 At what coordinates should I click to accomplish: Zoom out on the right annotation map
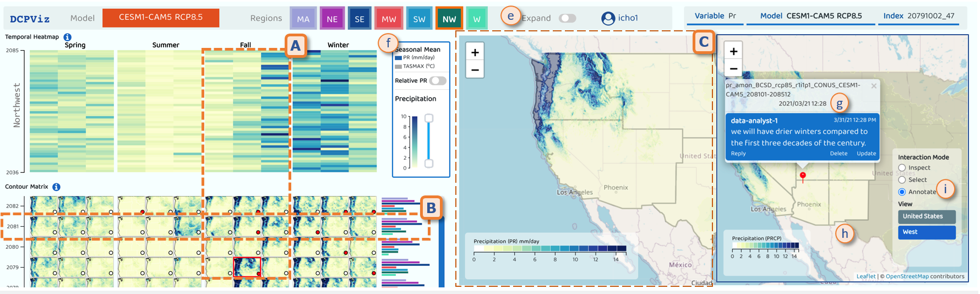[733, 69]
